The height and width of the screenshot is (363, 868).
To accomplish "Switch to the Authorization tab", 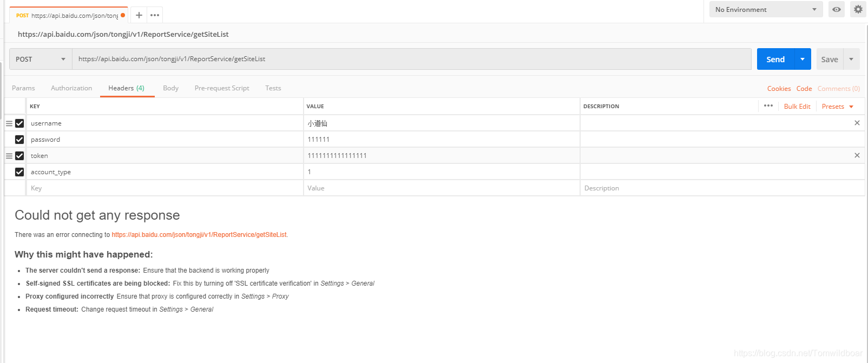I will tap(71, 88).
